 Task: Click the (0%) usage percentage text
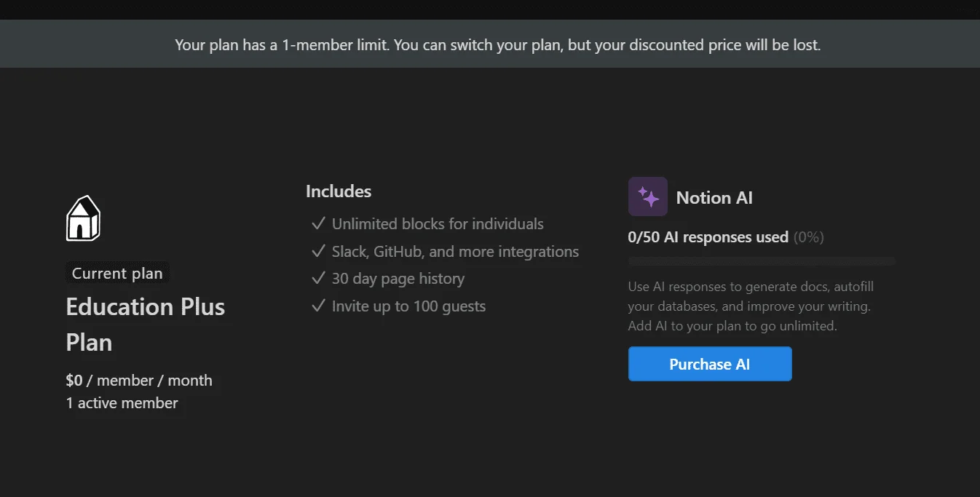tap(809, 236)
